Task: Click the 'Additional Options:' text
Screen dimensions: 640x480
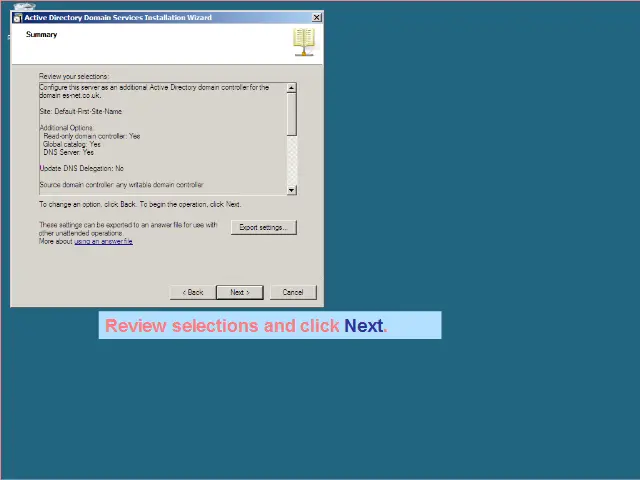Action: [x=67, y=128]
